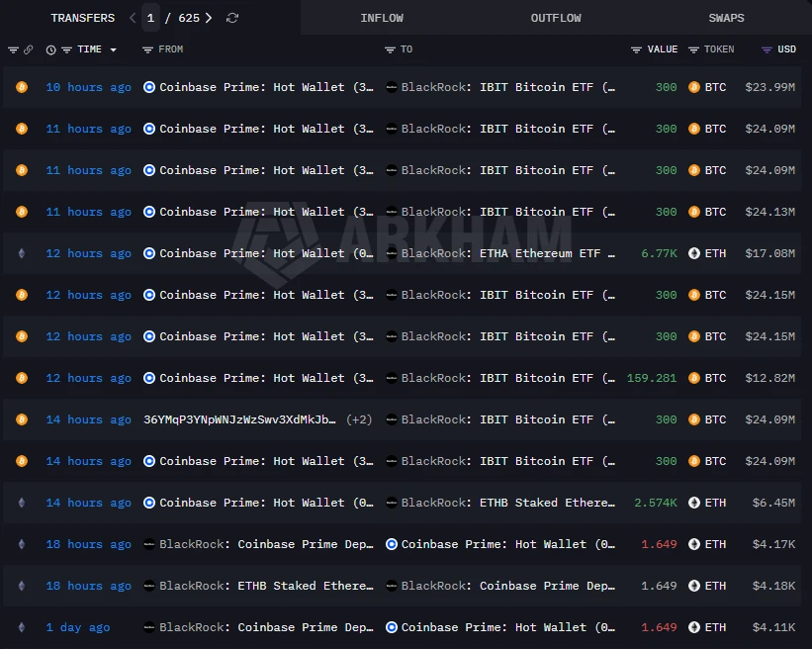Open the 1 day ago transaction link
This screenshot has height=649, width=812.
(x=78, y=628)
